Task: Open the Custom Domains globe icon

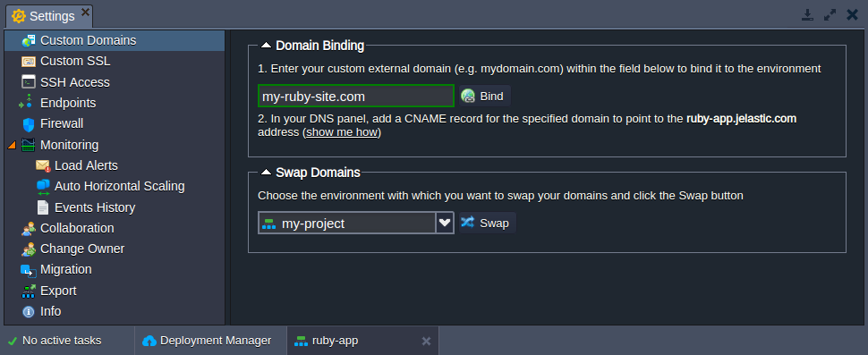Action: coord(29,41)
